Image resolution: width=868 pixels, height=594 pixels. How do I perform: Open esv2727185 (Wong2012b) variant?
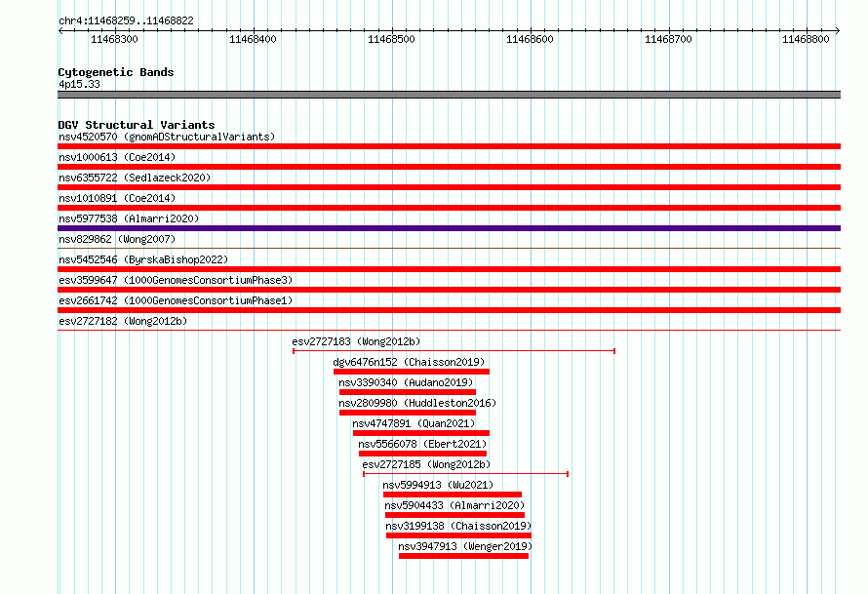[x=426, y=464]
